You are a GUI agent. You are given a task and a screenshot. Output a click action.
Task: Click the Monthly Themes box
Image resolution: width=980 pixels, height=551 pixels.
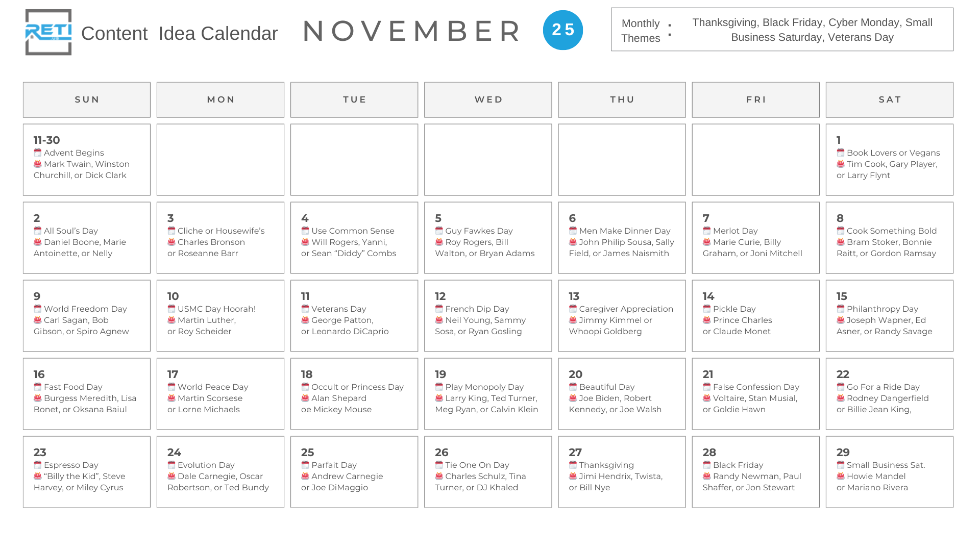tap(781, 30)
